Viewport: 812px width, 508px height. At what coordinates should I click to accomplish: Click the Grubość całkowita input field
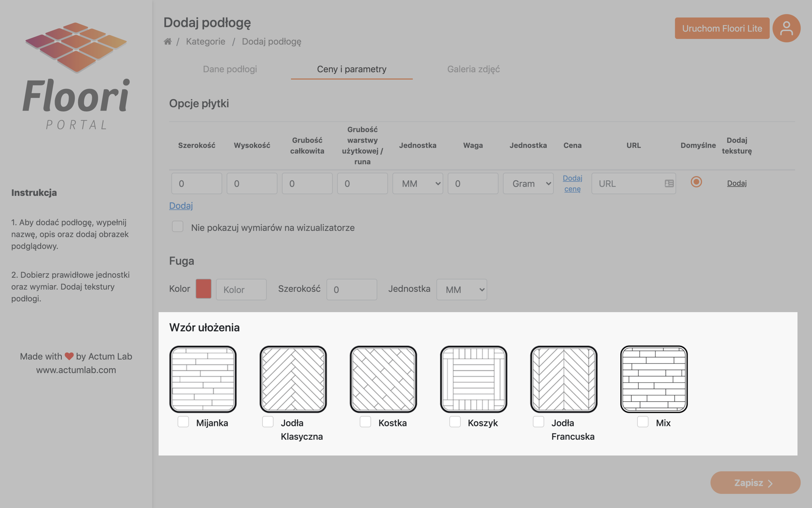(x=307, y=183)
